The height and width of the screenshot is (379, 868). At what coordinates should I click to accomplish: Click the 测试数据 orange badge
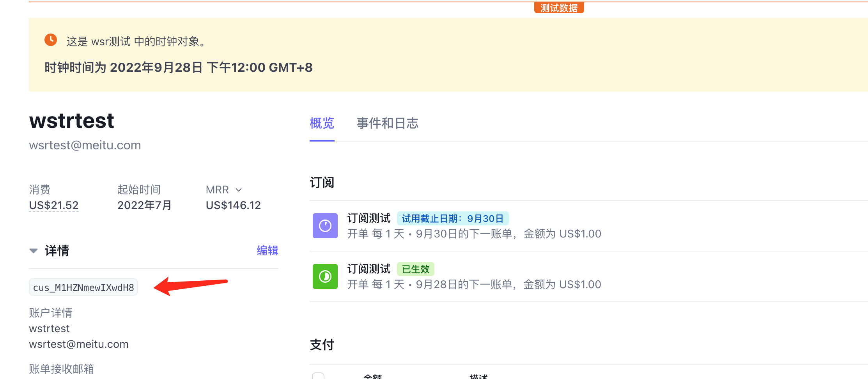[x=558, y=8]
